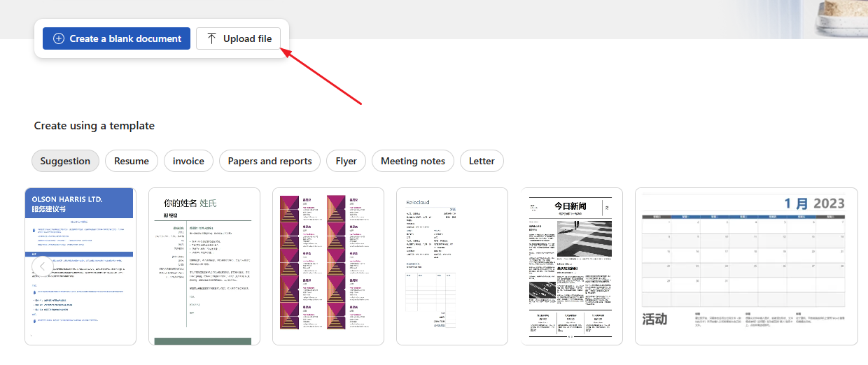Click the upload arrow icon
The height and width of the screenshot is (365, 868).
[x=211, y=39]
